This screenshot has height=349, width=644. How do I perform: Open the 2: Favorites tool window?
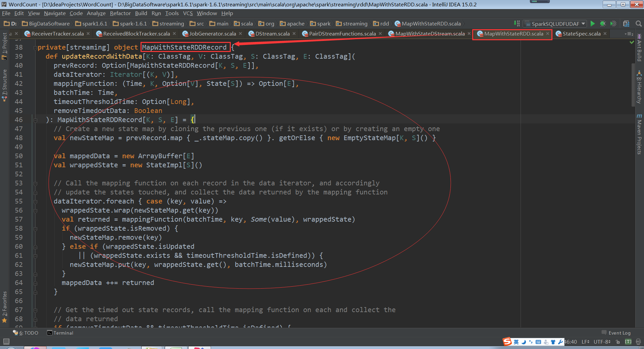pyautogui.click(x=4, y=307)
